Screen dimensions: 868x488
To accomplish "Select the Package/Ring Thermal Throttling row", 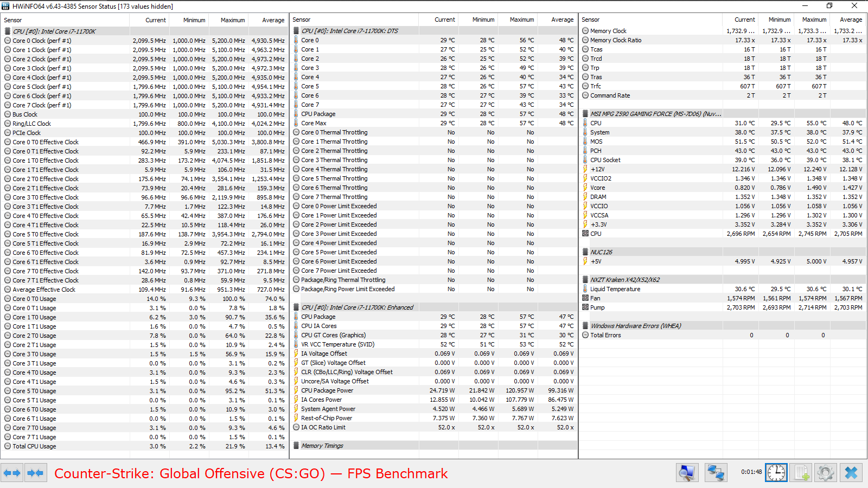I will pyautogui.click(x=434, y=280).
